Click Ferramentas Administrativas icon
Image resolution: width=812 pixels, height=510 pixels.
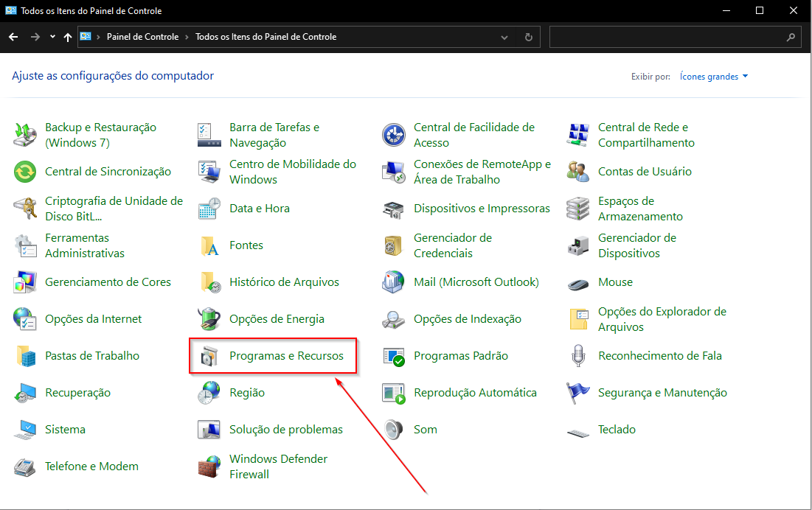click(x=25, y=245)
